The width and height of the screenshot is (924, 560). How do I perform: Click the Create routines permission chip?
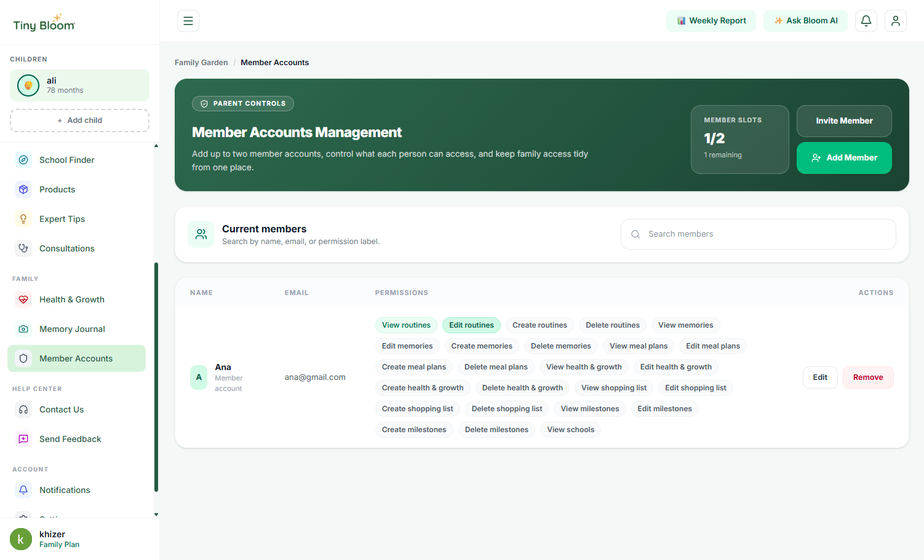(x=540, y=325)
